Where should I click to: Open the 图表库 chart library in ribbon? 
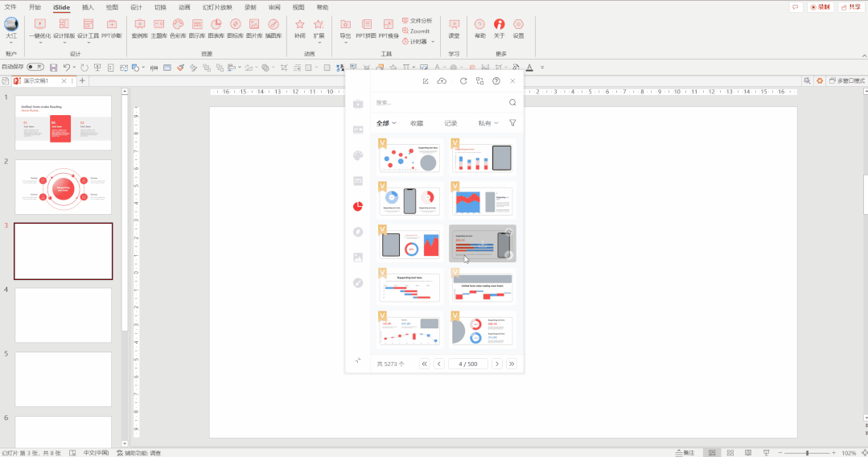tap(216, 28)
